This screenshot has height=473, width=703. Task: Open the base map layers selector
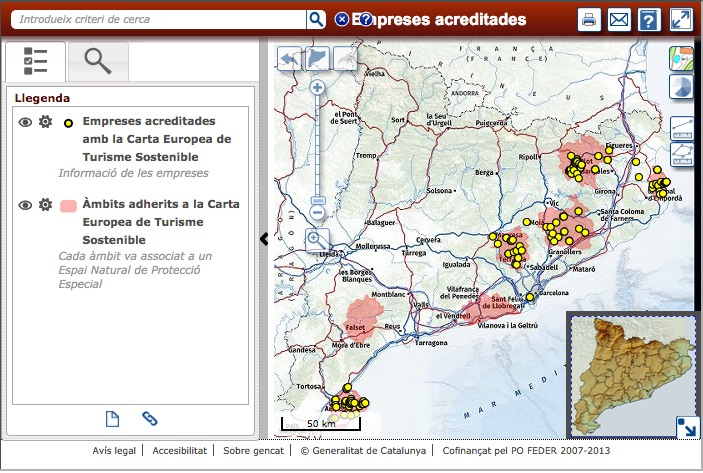[682, 58]
